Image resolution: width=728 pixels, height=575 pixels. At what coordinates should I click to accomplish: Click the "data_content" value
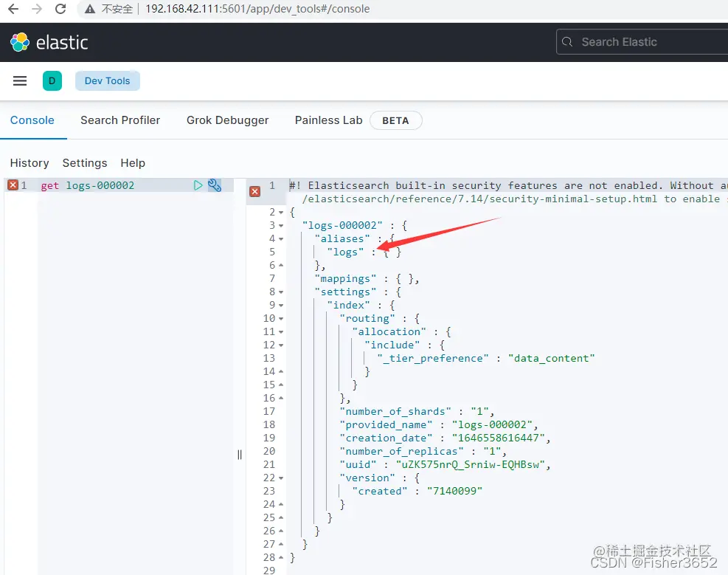point(551,359)
